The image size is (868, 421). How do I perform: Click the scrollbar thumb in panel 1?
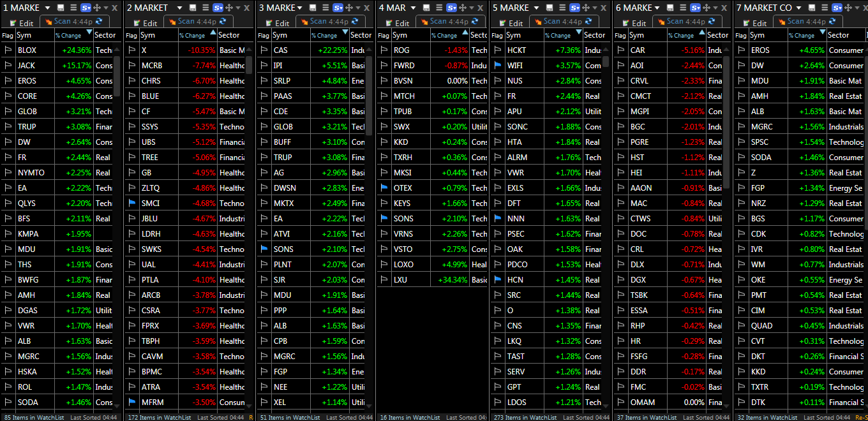pyautogui.click(x=117, y=77)
